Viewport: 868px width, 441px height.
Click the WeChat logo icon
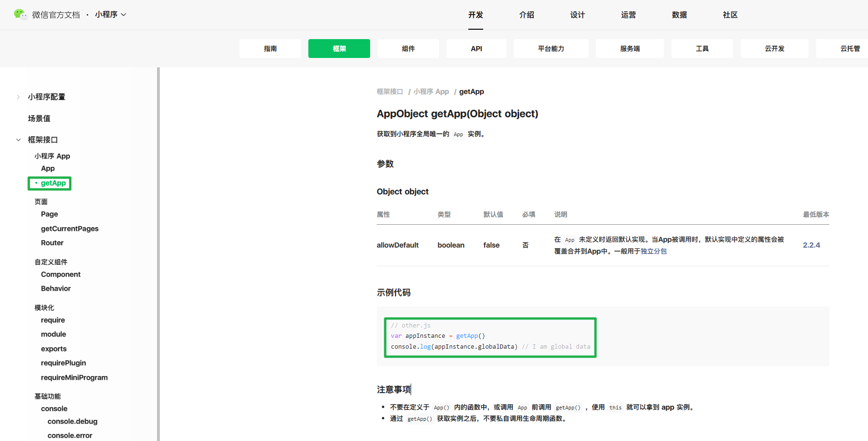coord(20,15)
